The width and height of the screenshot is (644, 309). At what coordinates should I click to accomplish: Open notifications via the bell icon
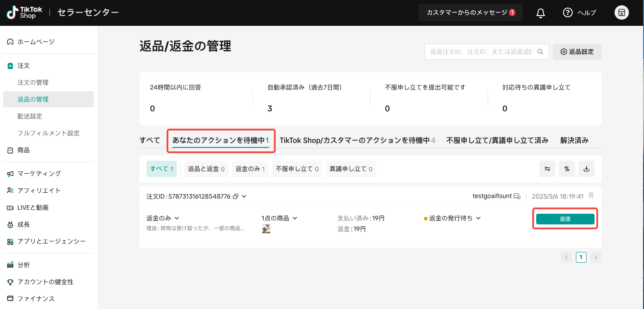click(540, 12)
